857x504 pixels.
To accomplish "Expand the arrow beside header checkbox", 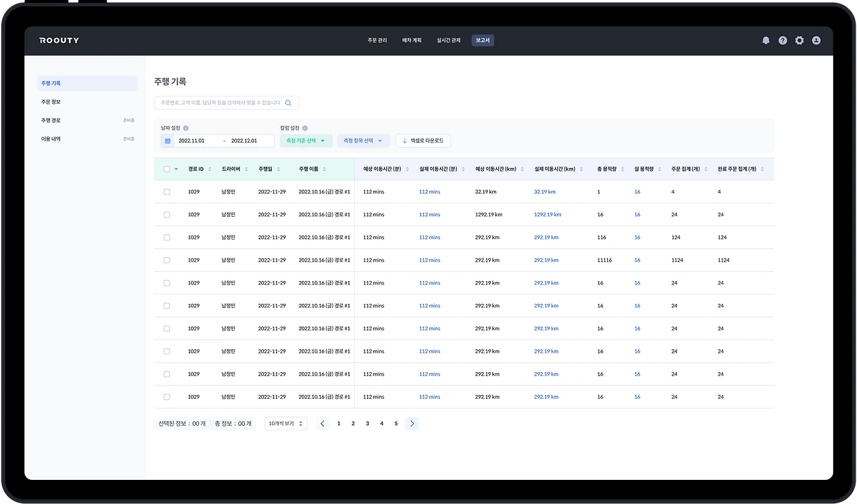I will point(176,169).
